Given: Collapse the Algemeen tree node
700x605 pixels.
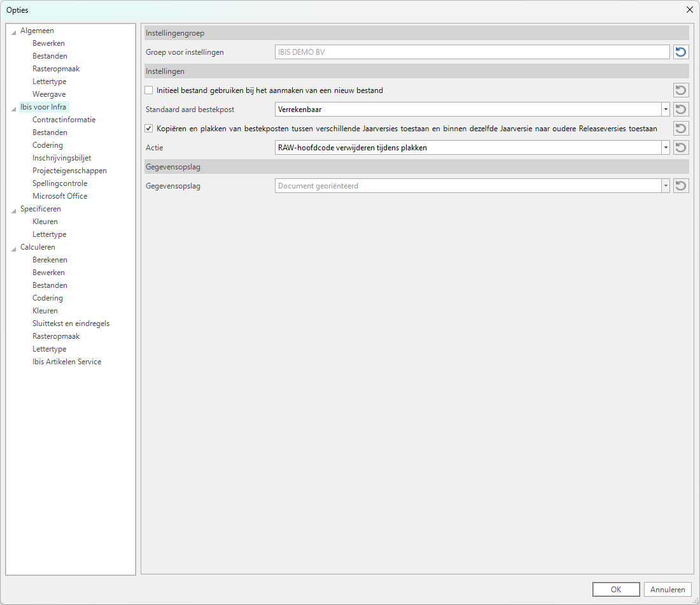Looking at the screenshot, I should pyautogui.click(x=14, y=32).
